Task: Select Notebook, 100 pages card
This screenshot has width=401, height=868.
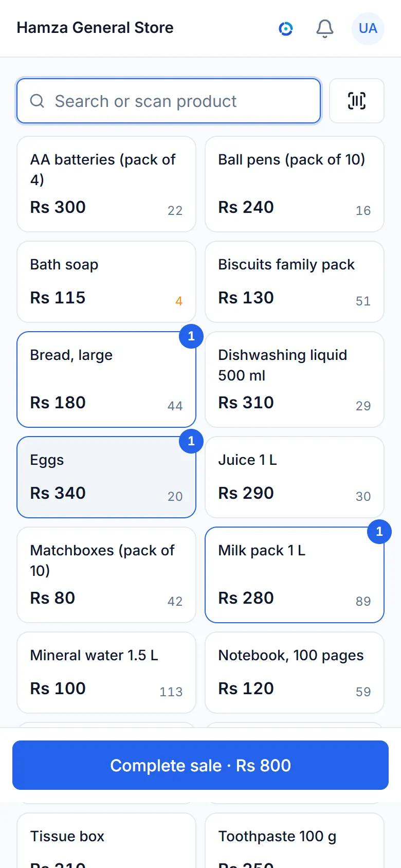Action: click(295, 673)
